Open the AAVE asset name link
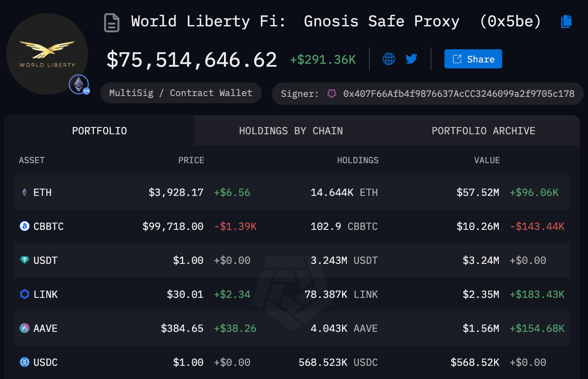Image resolution: width=588 pixels, height=379 pixels. [x=45, y=328]
